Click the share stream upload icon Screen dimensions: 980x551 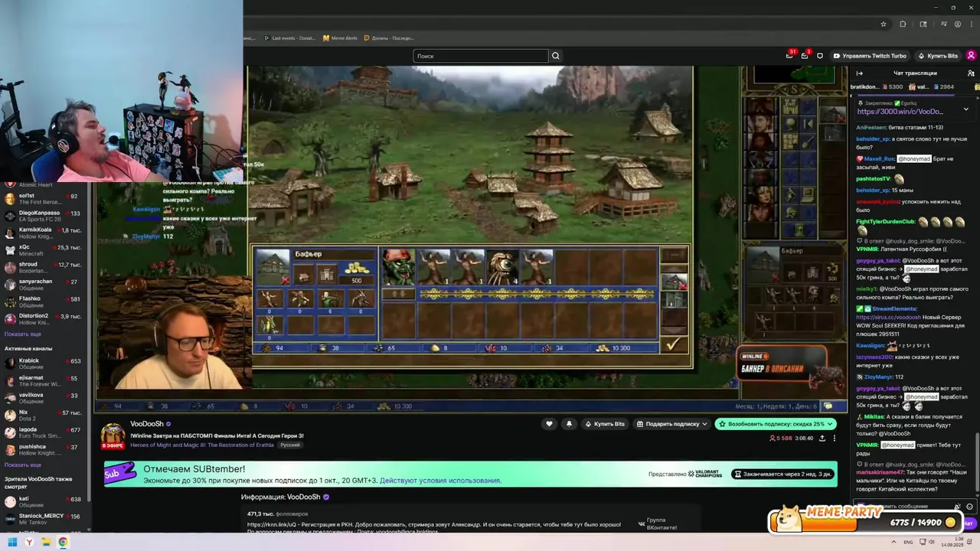(822, 439)
